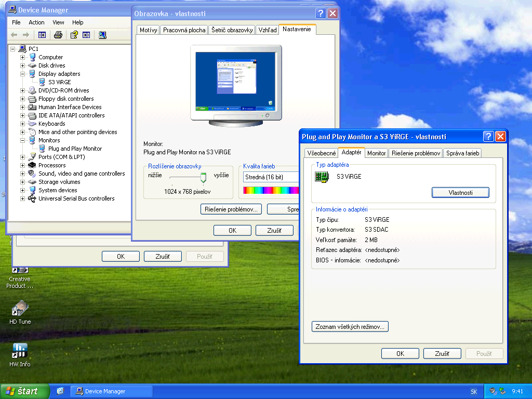This screenshot has width=532, height=399.
Task: Expand the Sound, video and game controllers node
Action: pos(22,174)
